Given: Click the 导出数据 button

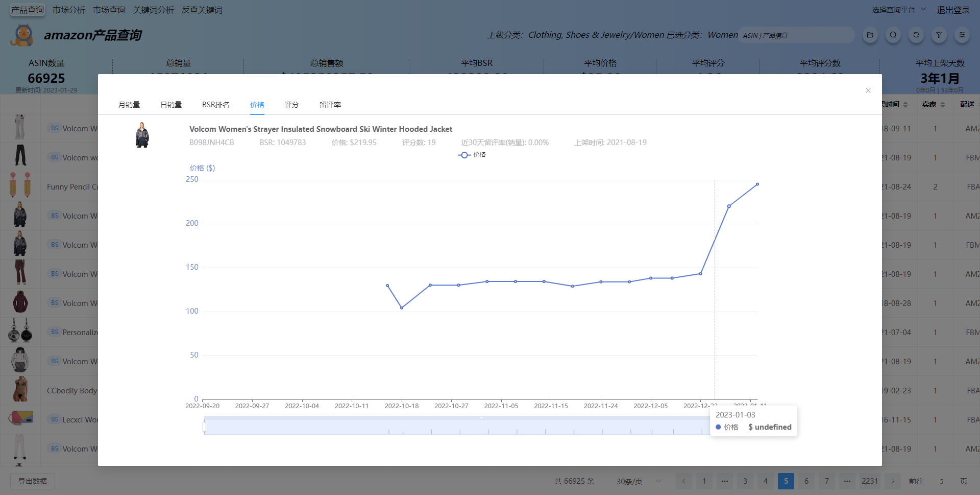Looking at the screenshot, I should (33, 481).
